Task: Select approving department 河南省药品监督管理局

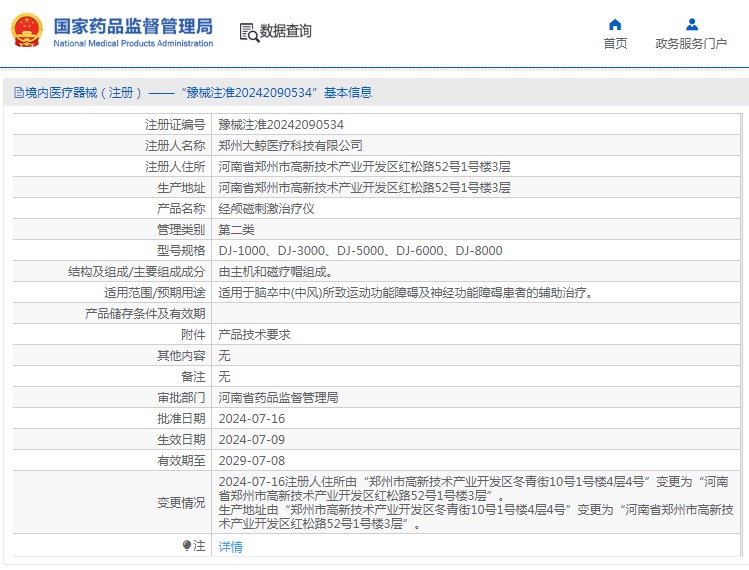Action: click(278, 398)
